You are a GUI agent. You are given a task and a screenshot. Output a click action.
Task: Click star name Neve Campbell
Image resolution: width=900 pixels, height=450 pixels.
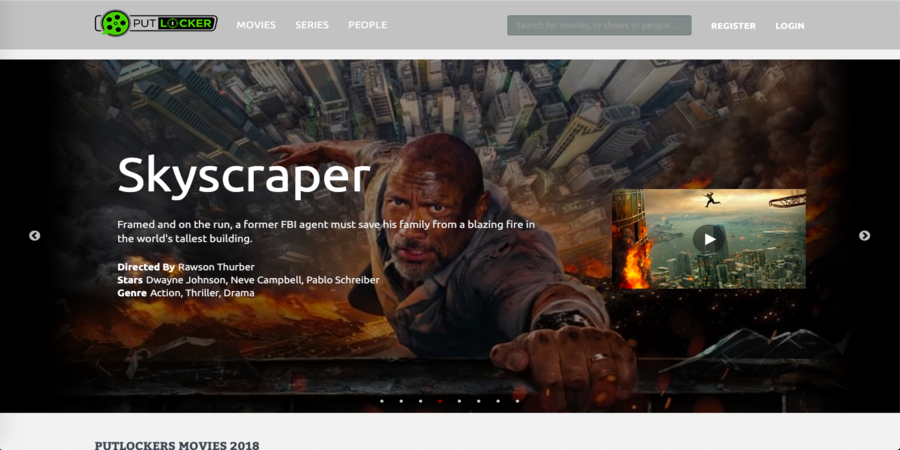pyautogui.click(x=267, y=280)
